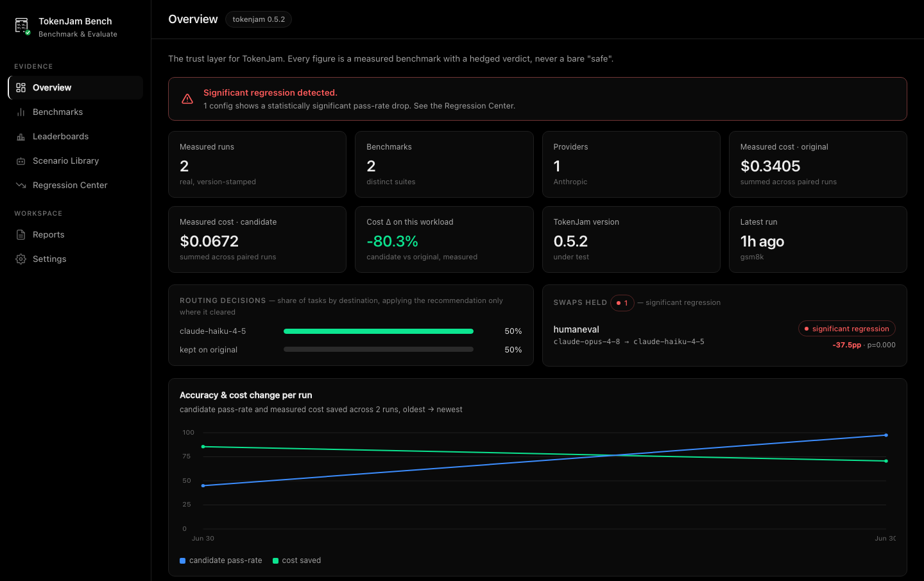This screenshot has width=924, height=581.
Task: Click the Measured runs card
Action: pyautogui.click(x=257, y=164)
